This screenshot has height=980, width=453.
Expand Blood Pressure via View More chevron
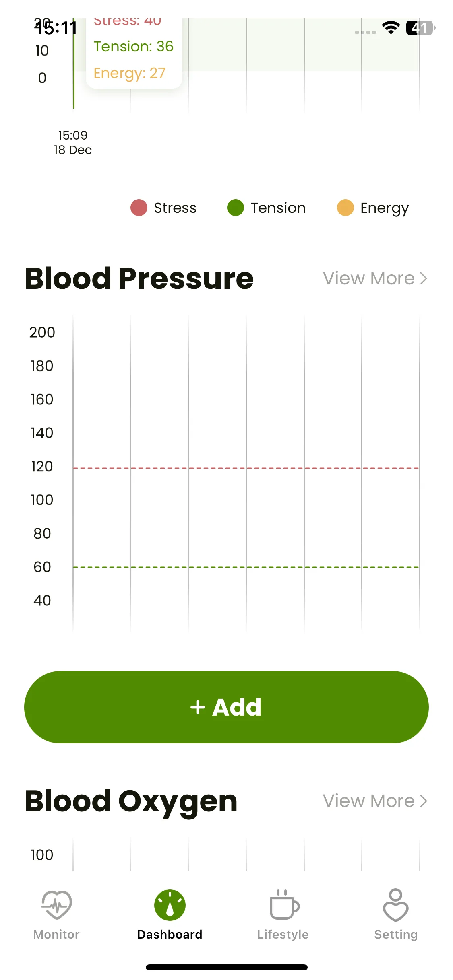(x=423, y=278)
